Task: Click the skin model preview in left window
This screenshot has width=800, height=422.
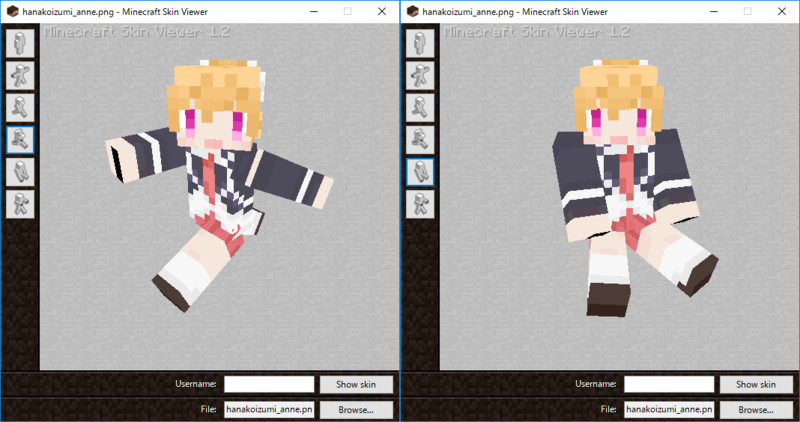Action: 219,184
